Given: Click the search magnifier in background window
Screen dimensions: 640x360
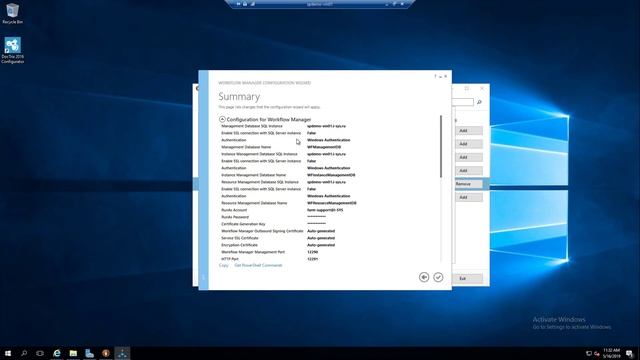Looking at the screenshot, I should tap(479, 102).
